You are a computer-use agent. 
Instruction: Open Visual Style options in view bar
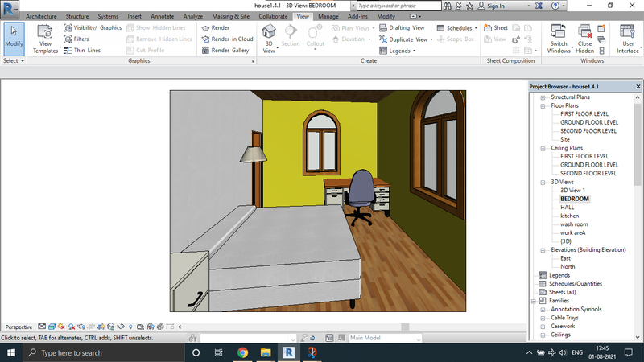point(52,327)
